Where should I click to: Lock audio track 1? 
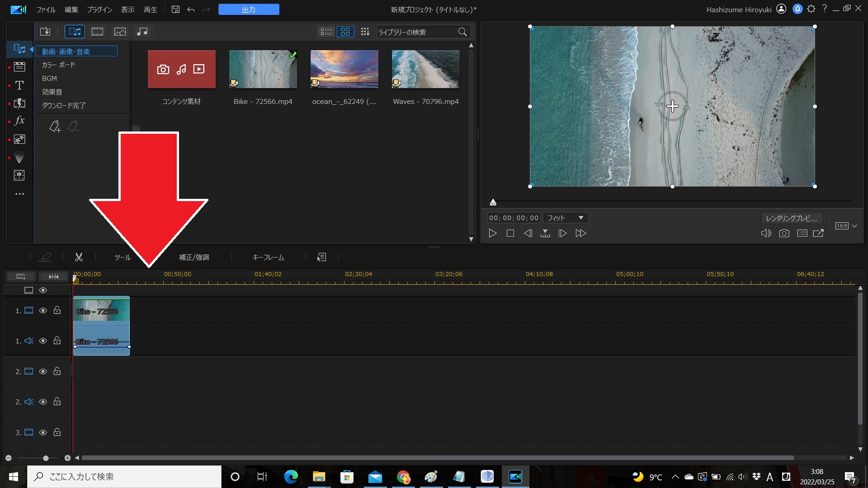pyautogui.click(x=57, y=341)
